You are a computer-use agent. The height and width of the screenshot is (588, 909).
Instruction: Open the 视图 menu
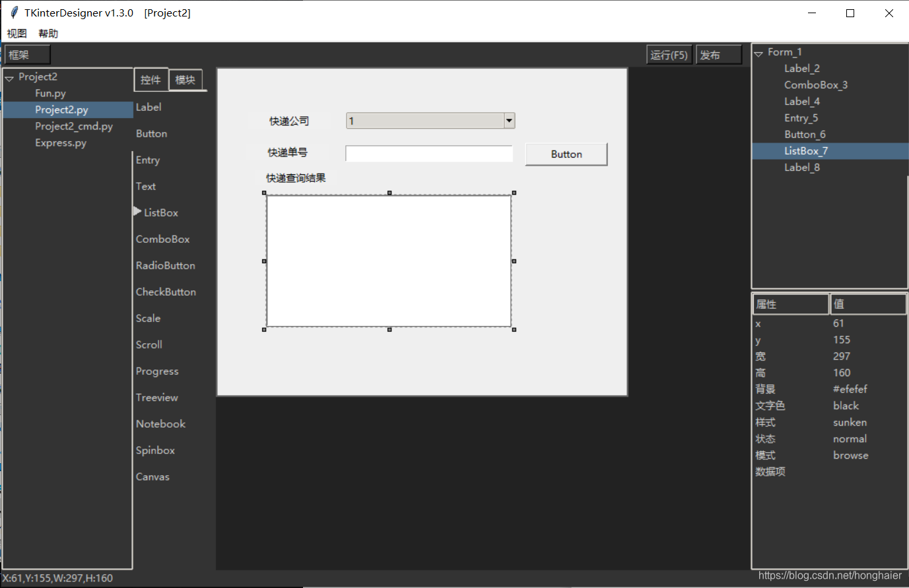(17, 33)
